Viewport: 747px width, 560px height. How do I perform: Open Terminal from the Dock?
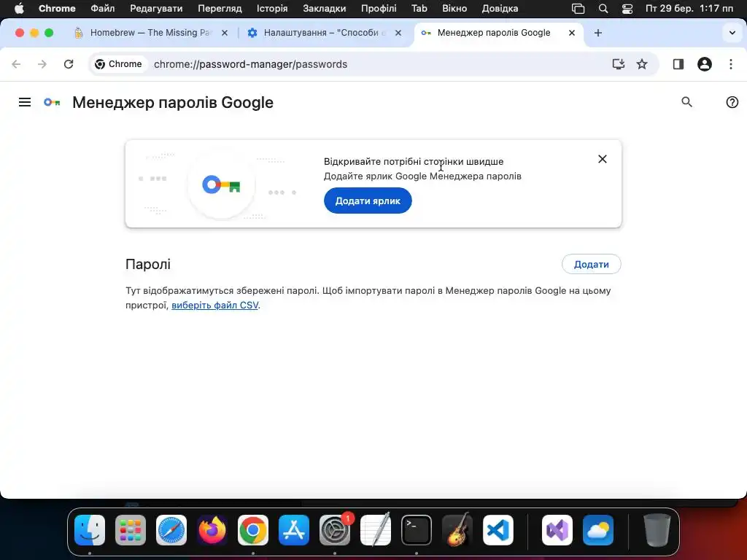(x=417, y=530)
